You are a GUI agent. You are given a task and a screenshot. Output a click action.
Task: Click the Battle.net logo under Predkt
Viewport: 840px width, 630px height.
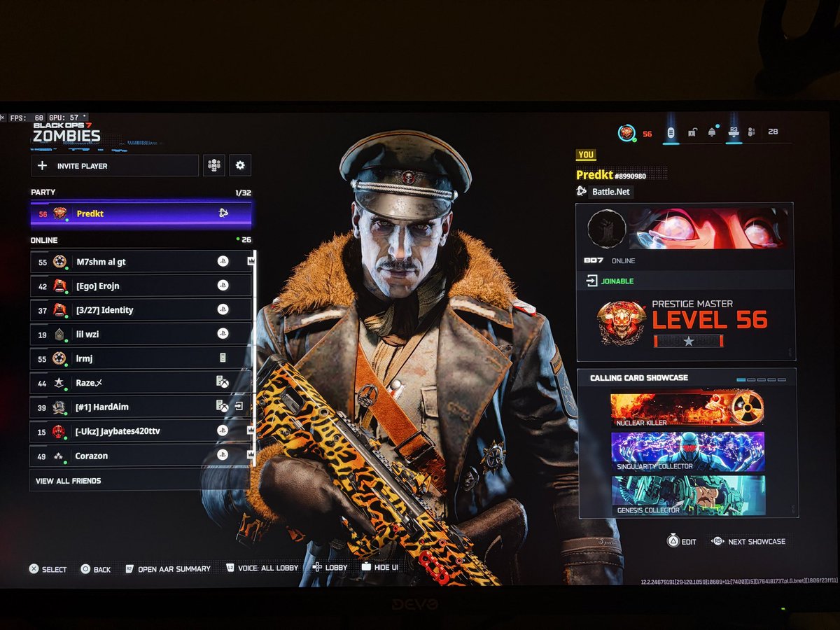581,191
